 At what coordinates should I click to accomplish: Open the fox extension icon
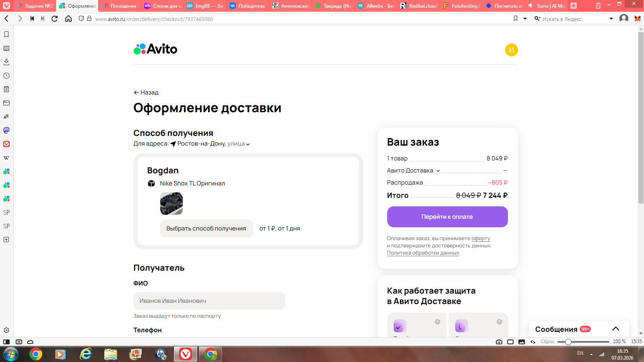coord(638,19)
